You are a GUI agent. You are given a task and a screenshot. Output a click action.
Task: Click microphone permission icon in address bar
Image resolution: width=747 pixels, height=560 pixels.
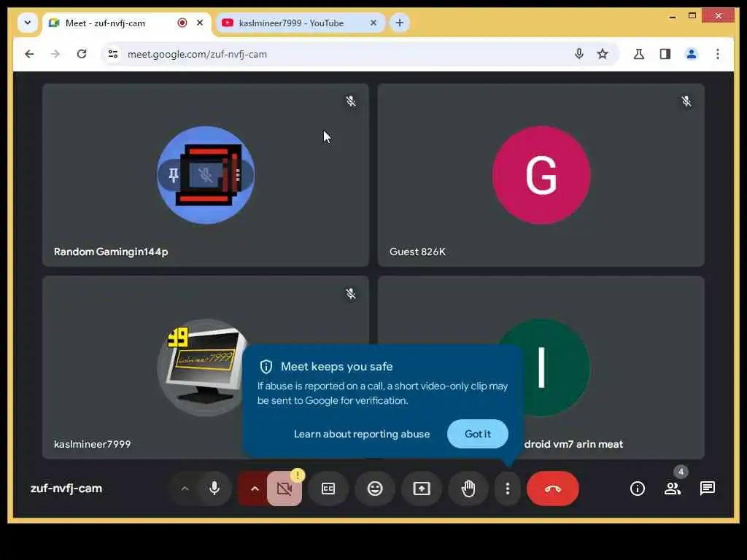pyautogui.click(x=578, y=54)
